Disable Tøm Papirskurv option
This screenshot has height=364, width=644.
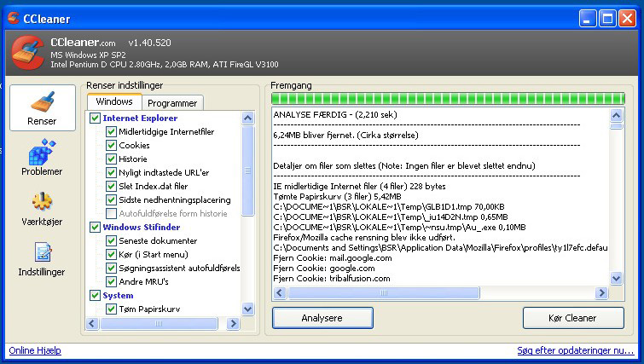coord(112,309)
